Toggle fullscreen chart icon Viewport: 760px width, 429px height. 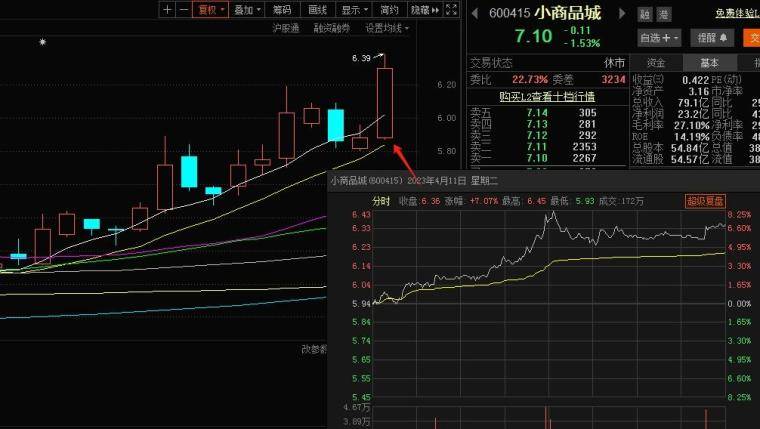click(451, 9)
